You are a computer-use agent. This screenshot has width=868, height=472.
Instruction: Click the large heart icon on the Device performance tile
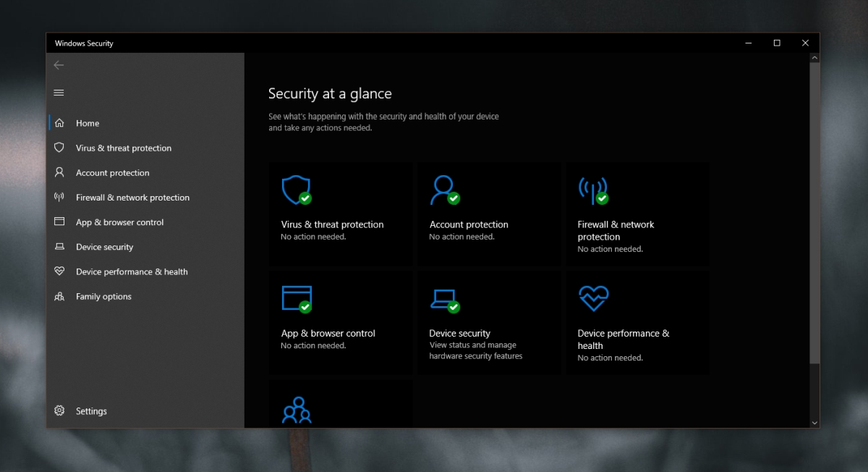pyautogui.click(x=593, y=298)
